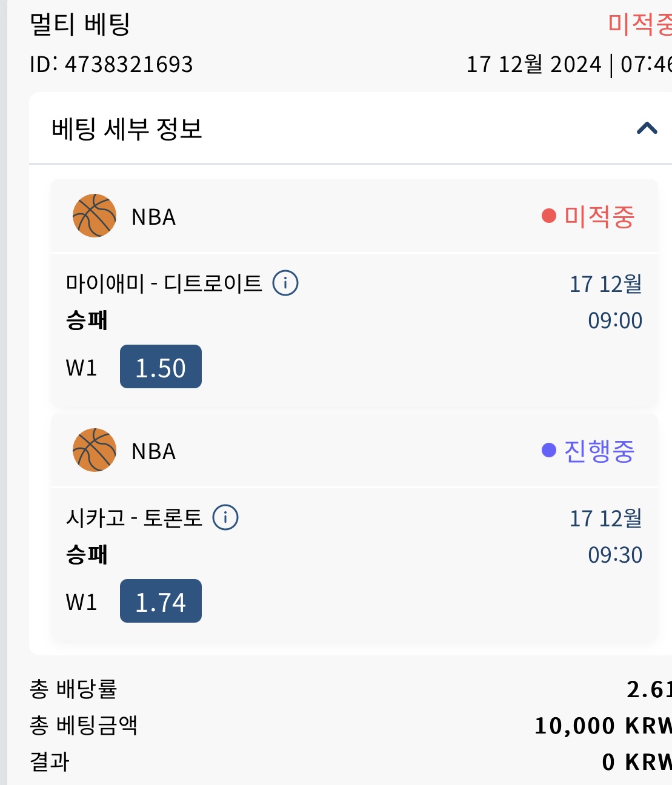
Task: Click the second NBA league label
Action: 154,451
